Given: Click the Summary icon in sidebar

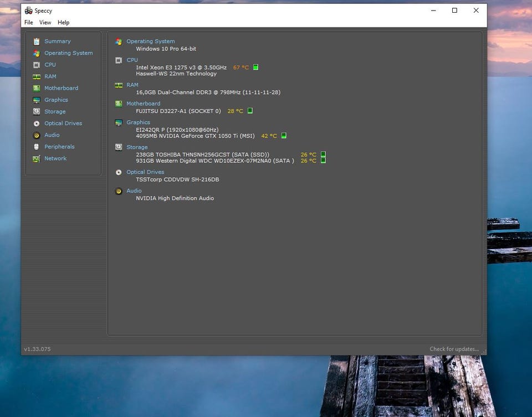Looking at the screenshot, I should tap(37, 42).
